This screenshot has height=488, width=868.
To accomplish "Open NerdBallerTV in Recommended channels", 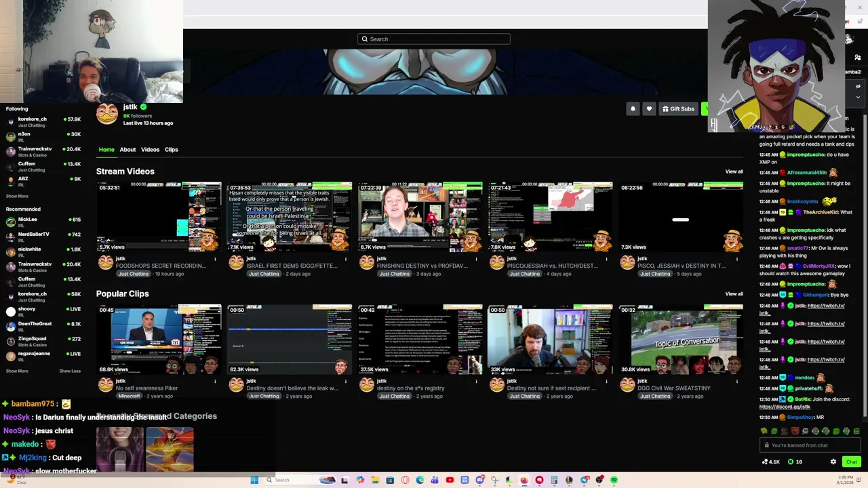I will click(x=43, y=237).
